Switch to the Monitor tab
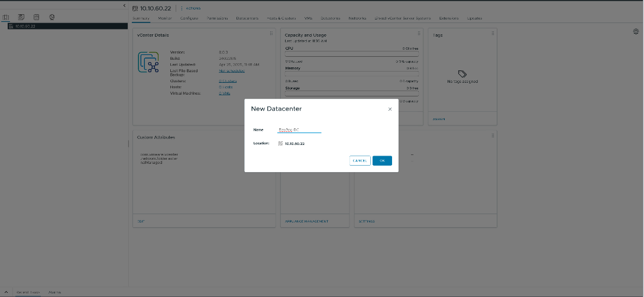The height and width of the screenshot is (297, 644). 165,18
